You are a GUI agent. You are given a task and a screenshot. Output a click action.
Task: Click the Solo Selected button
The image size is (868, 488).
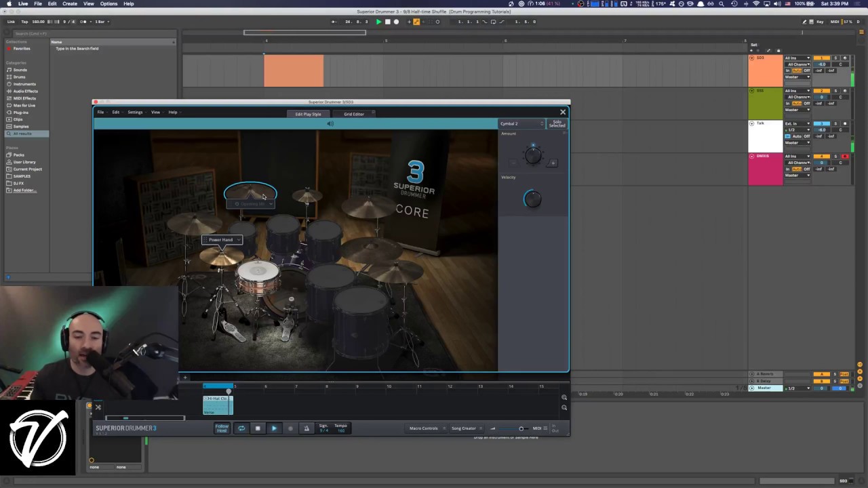click(557, 124)
